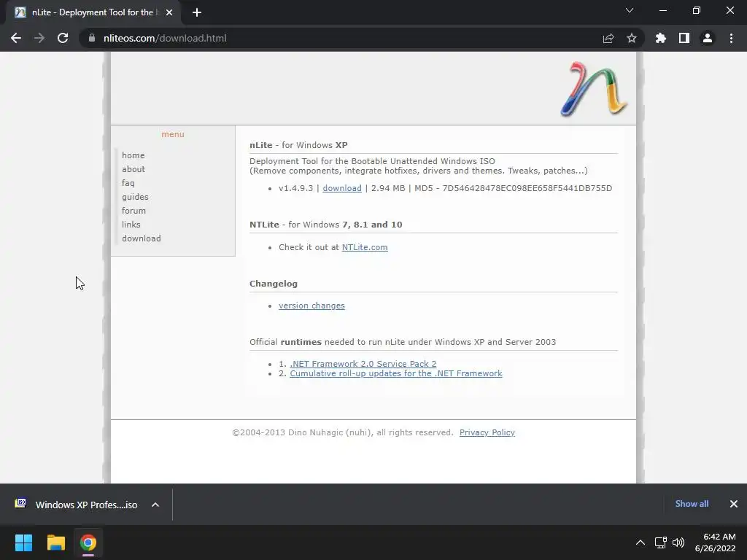Close the Chrome window
Image resolution: width=747 pixels, height=560 pixels.
(729, 10)
